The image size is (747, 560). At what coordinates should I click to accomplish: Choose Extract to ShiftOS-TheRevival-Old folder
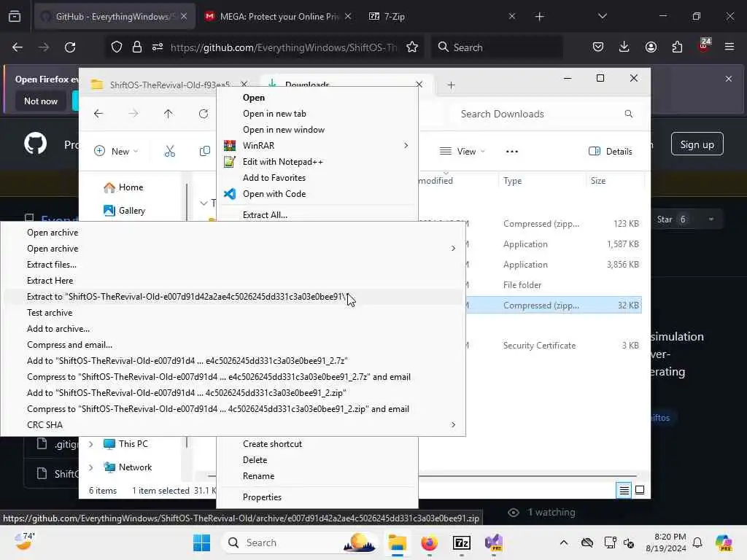[x=233, y=297]
